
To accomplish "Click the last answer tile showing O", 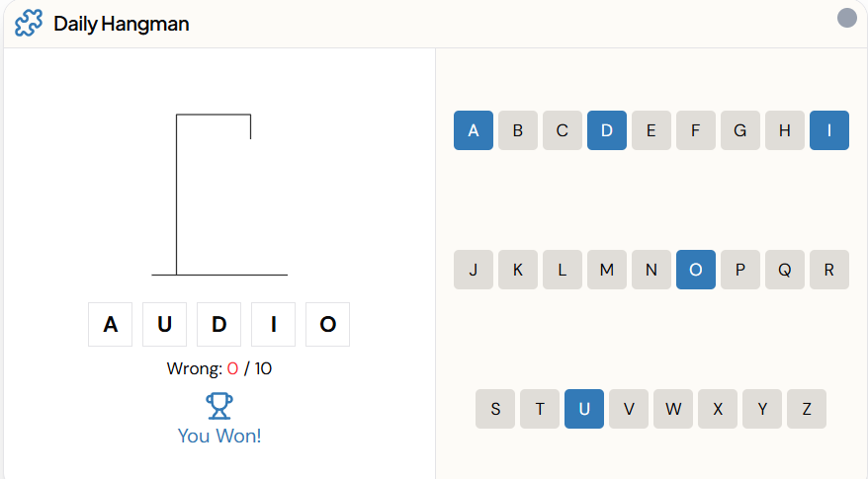I will point(328,324).
